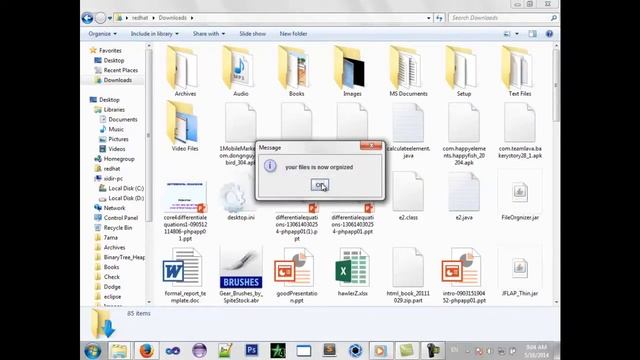Open Explorer help icon
The image size is (640, 360).
(x=549, y=34)
